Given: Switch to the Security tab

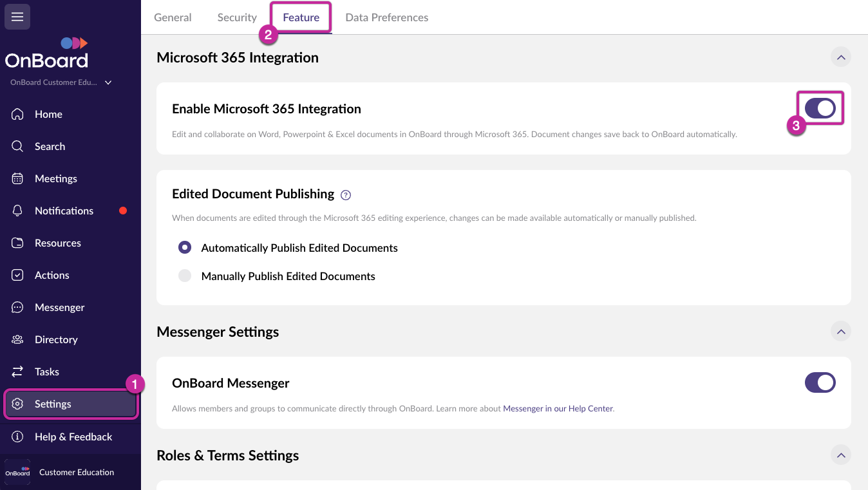Looking at the screenshot, I should click(237, 17).
